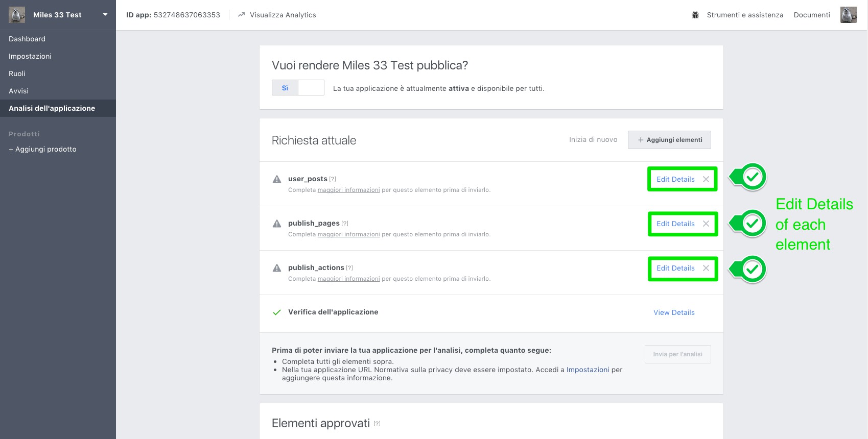This screenshot has height=439, width=868.
Task: Go to Dashboard in the sidebar
Action: (x=27, y=39)
